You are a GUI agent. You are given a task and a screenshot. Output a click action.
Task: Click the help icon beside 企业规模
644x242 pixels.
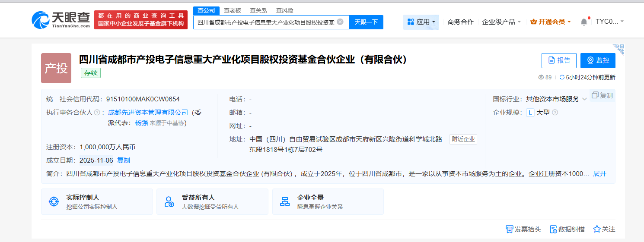(x=555, y=113)
